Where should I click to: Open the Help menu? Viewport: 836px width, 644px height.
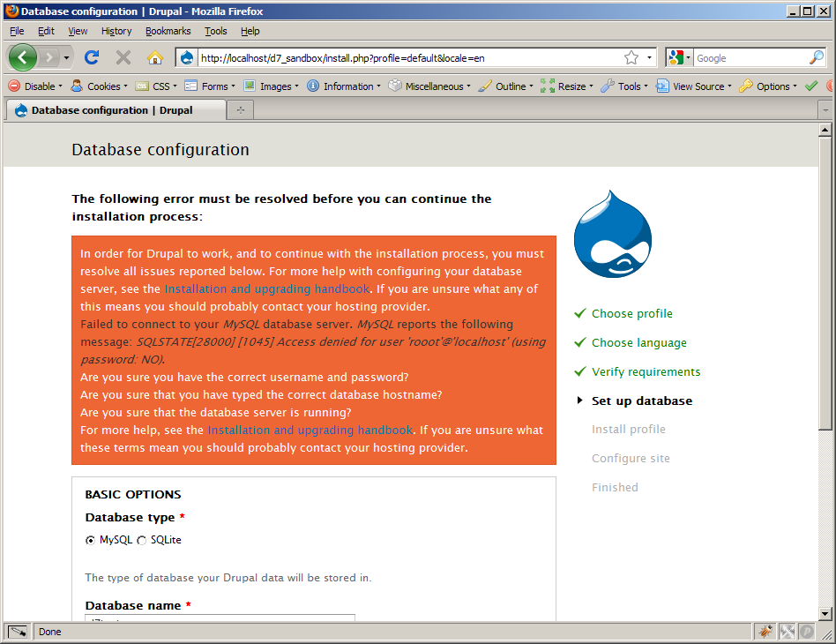point(250,31)
